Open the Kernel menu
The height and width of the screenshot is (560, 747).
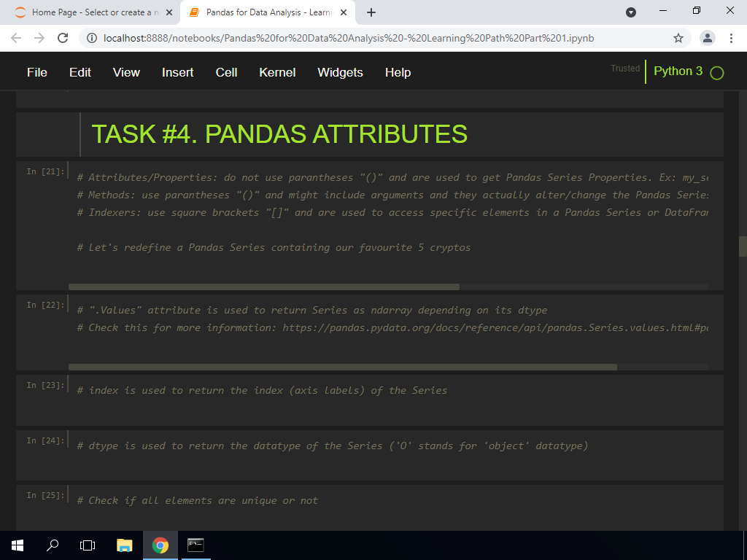(x=277, y=72)
